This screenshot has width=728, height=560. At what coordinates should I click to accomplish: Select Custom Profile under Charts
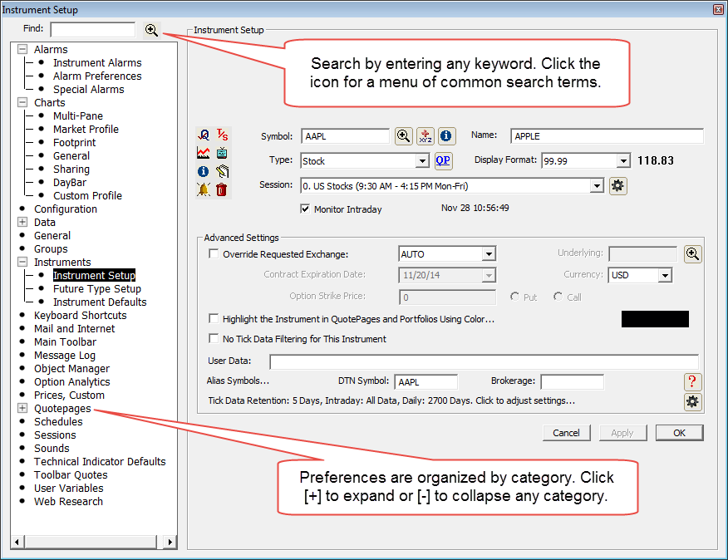[x=87, y=195]
